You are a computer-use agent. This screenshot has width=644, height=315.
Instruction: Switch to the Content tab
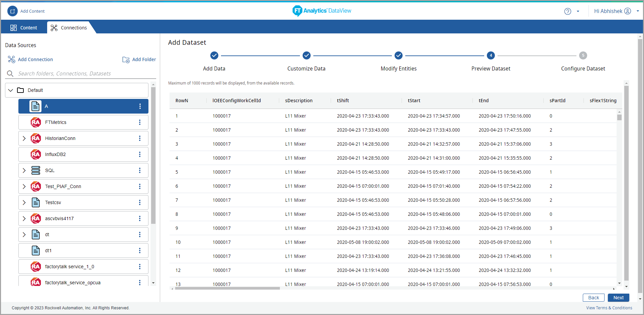(x=24, y=28)
